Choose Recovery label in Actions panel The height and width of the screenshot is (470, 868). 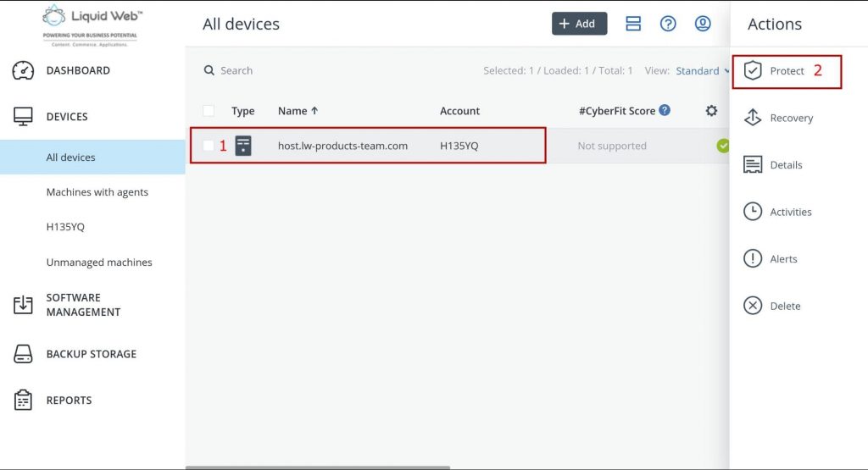click(792, 118)
